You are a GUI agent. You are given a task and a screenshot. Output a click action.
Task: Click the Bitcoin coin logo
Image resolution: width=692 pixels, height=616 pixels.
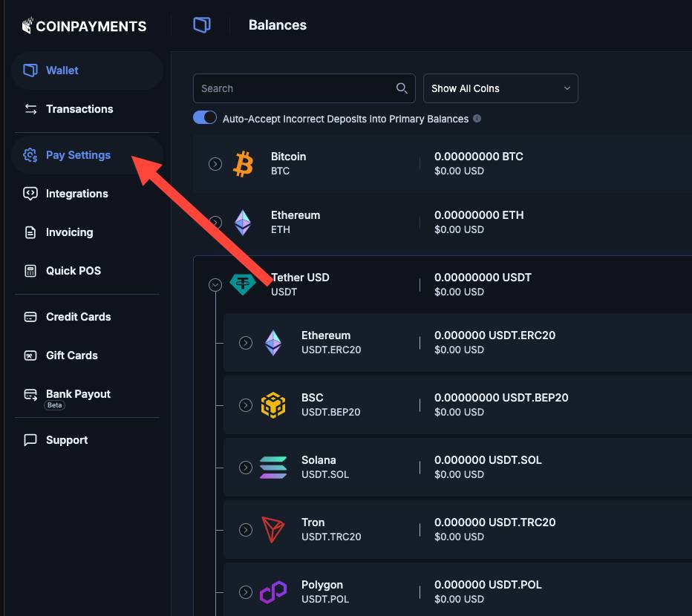243,164
